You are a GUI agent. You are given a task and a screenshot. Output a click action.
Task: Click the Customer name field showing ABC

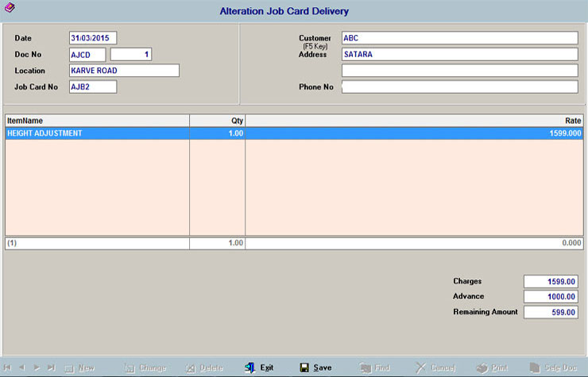tap(459, 37)
